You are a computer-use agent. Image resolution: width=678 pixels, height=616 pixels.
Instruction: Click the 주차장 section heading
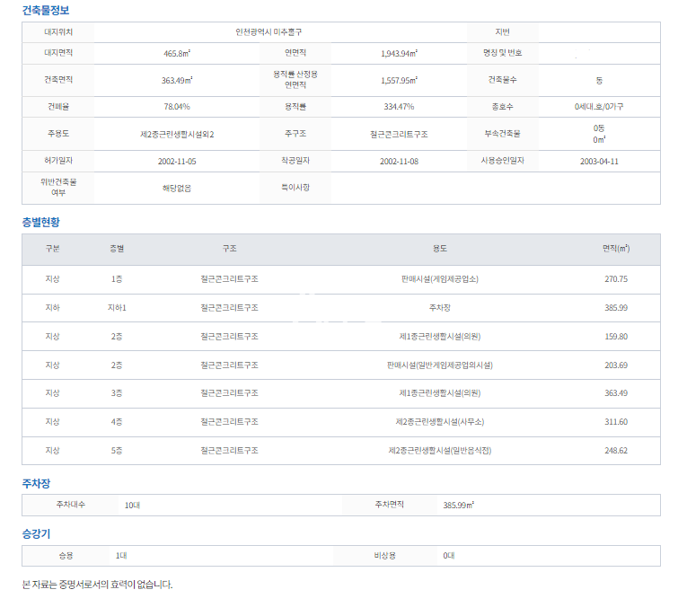coord(36,483)
